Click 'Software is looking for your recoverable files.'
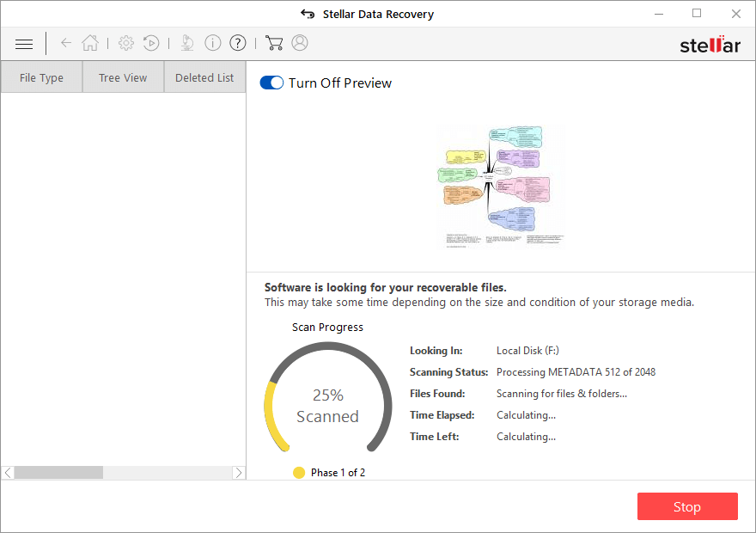 (x=385, y=287)
